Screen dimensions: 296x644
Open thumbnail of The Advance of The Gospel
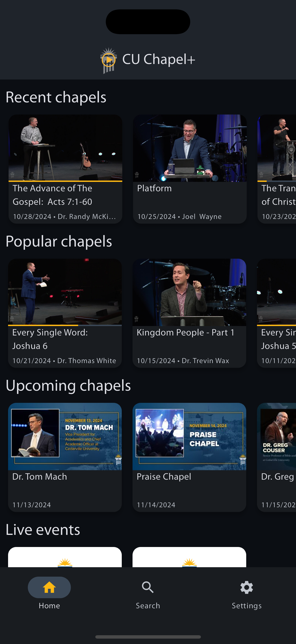(65, 148)
